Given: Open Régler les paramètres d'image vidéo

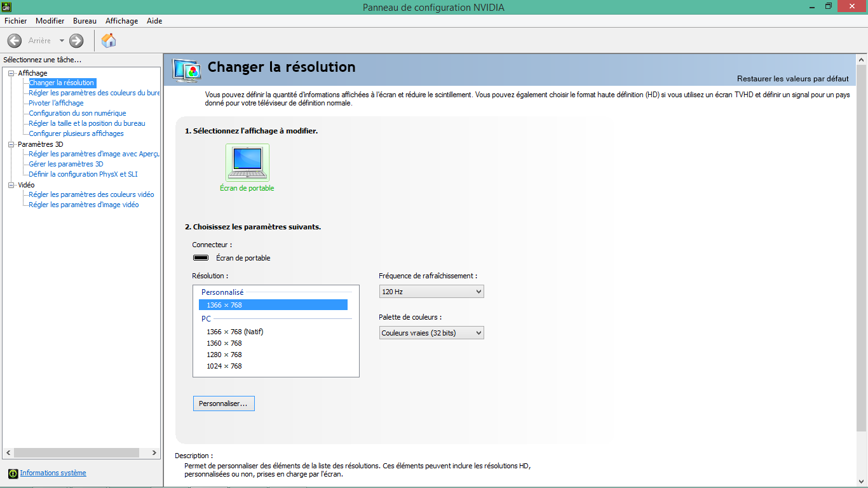Looking at the screenshot, I should tap(84, 205).
